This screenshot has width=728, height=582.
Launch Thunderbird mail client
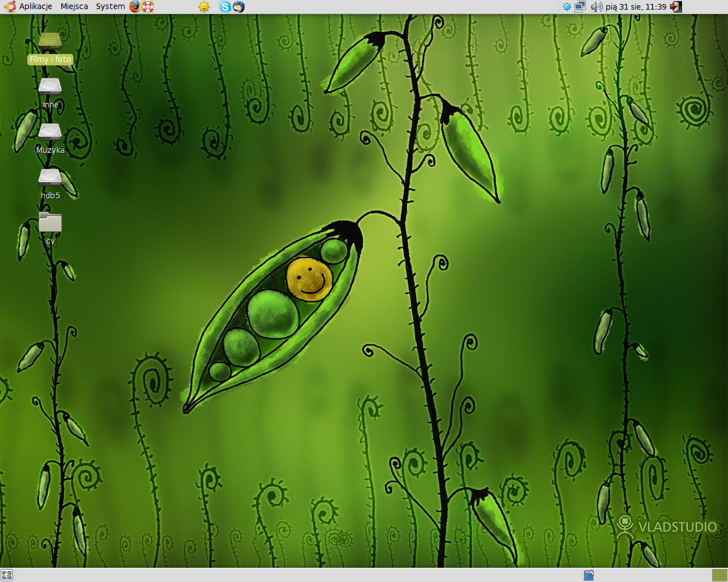[x=239, y=7]
